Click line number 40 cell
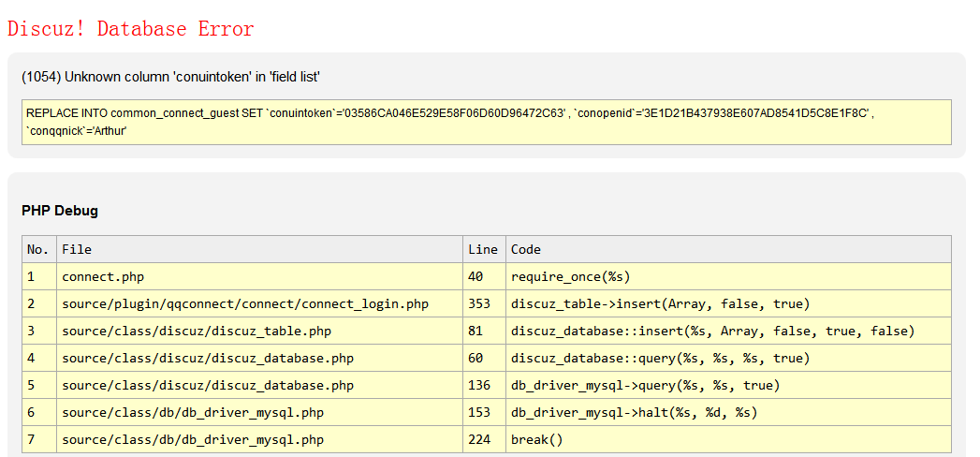980x457 pixels. (484, 276)
